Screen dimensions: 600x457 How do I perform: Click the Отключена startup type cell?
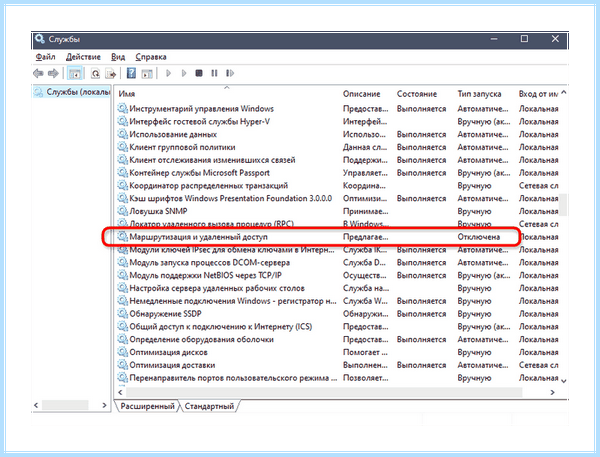click(479, 237)
